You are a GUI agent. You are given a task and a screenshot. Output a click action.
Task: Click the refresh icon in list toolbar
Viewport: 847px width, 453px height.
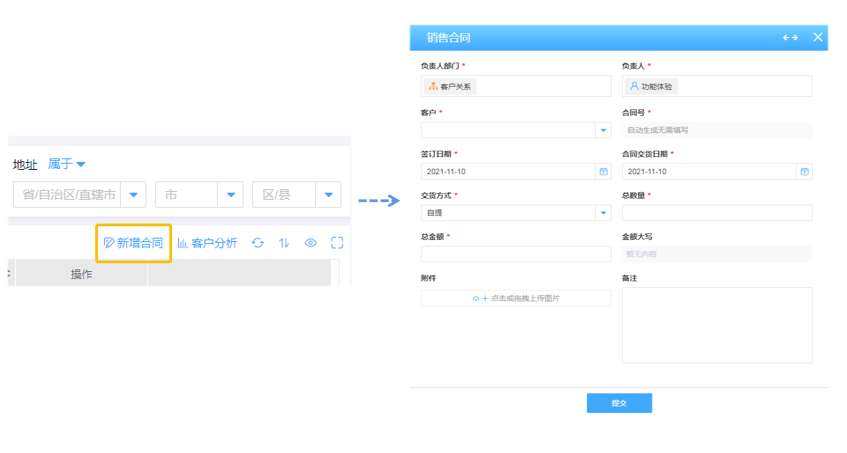[258, 243]
